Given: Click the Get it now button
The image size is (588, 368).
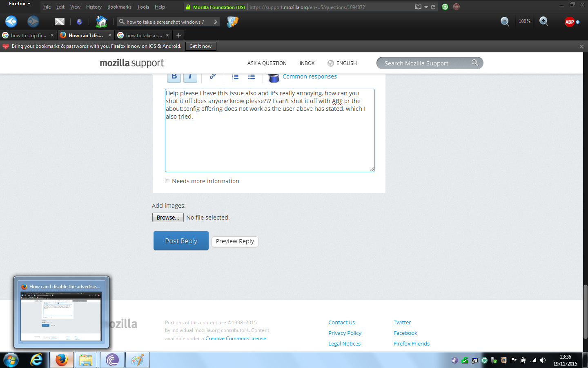Looking at the screenshot, I should [200, 46].
